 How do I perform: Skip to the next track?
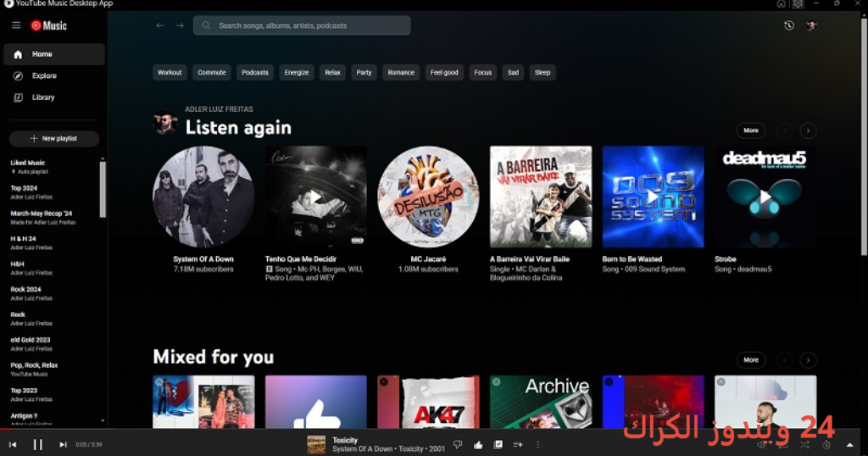point(63,444)
